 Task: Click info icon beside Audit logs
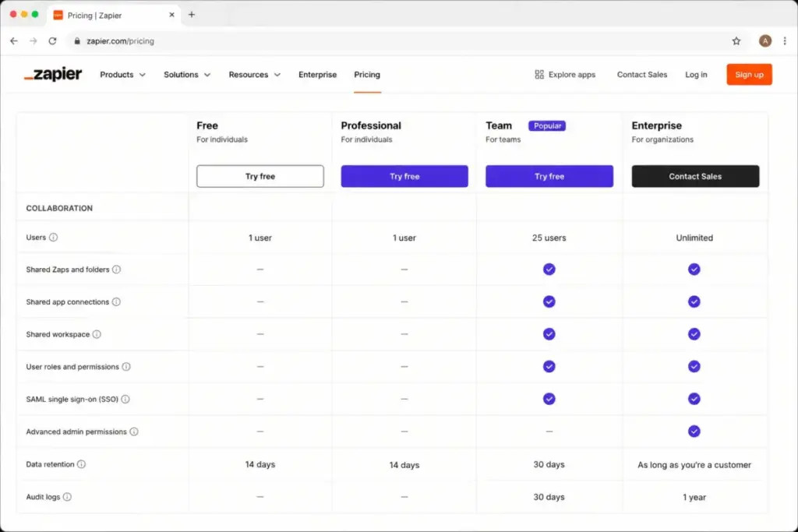[67, 497]
